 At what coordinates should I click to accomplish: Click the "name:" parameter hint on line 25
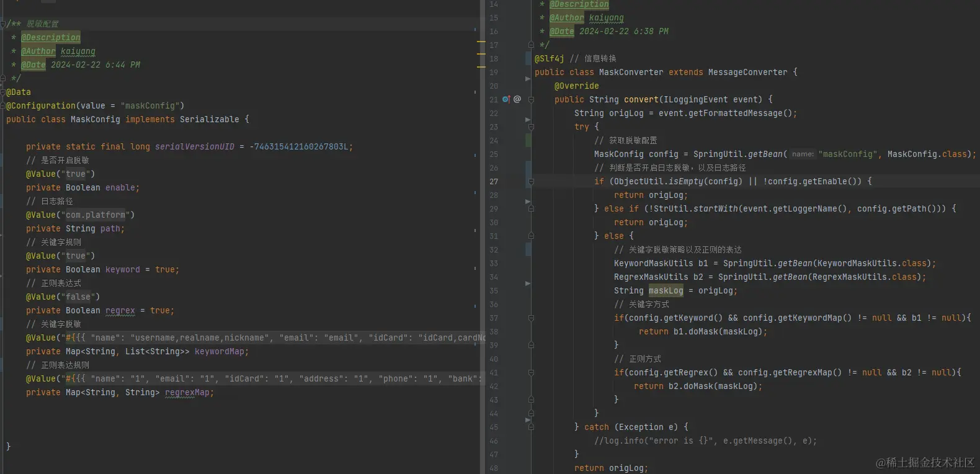(803, 154)
